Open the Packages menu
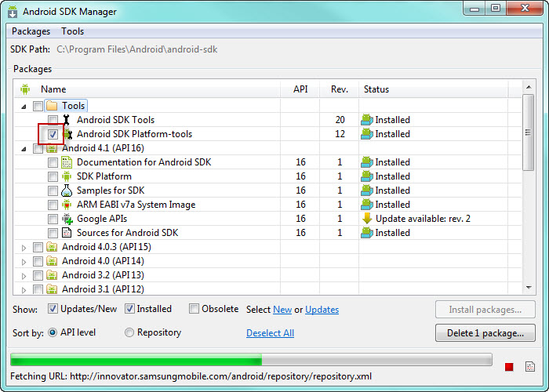This screenshot has height=392, width=549. click(x=31, y=31)
